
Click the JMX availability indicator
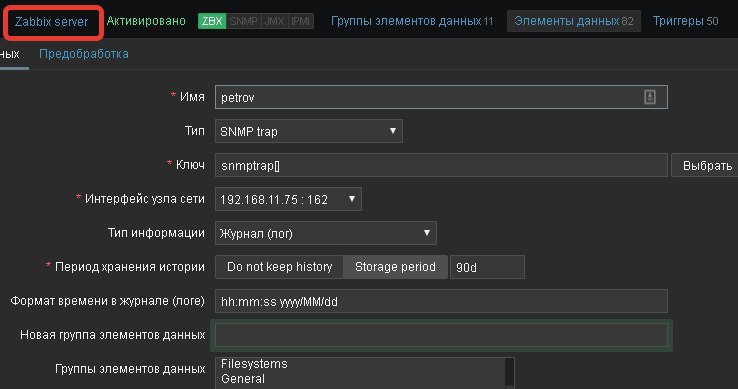click(x=274, y=21)
